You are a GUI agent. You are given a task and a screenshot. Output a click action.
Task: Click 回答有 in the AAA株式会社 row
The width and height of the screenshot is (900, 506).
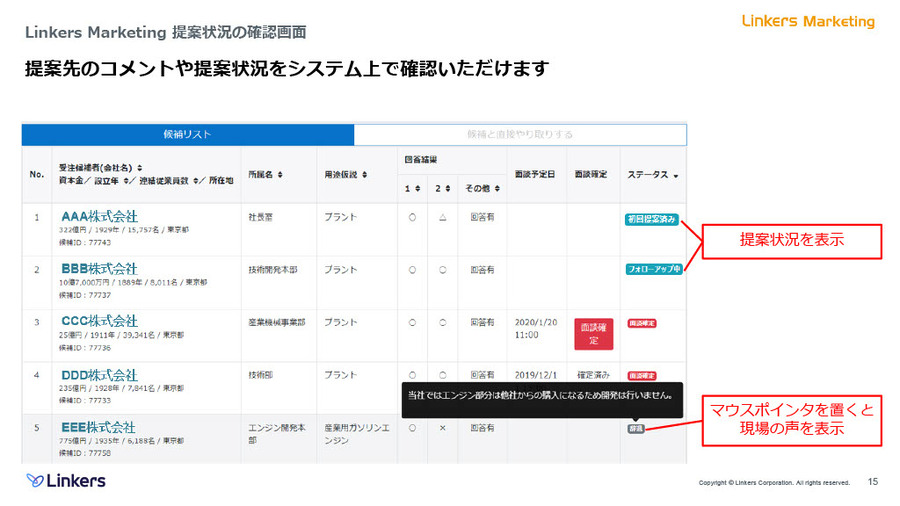(x=482, y=217)
